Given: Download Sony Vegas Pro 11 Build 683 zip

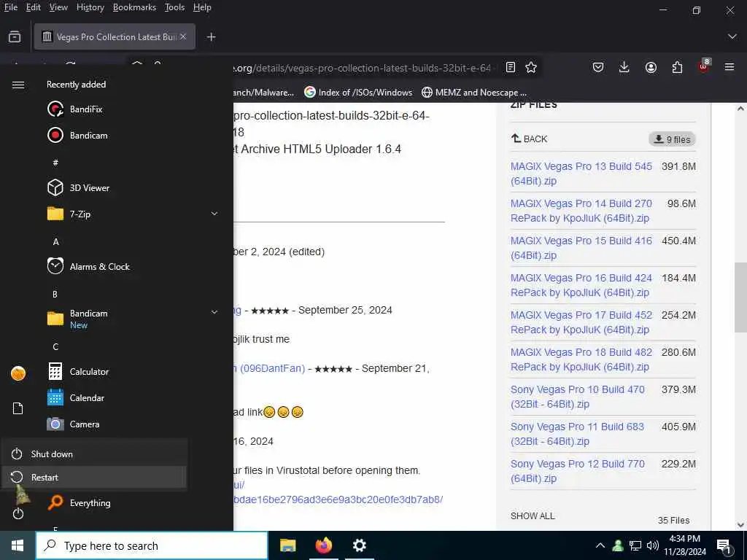Looking at the screenshot, I should [578, 433].
